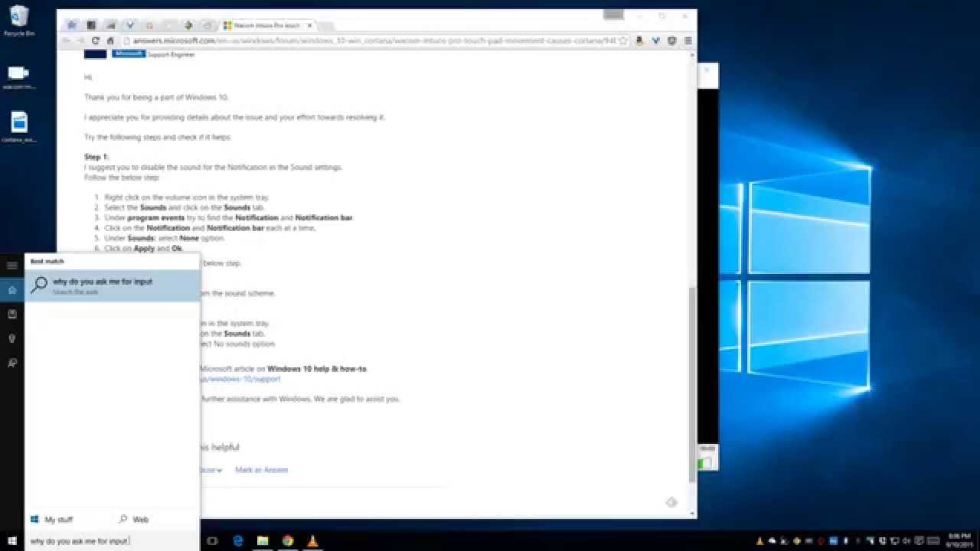Filter Cortana search by Web
Screen dimensions: 980x551
point(134,520)
